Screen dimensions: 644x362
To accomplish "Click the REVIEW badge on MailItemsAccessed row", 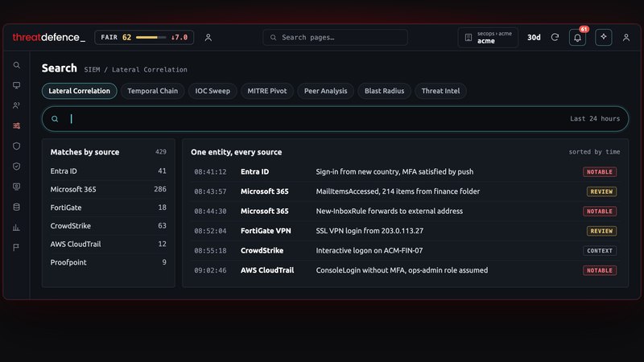I will pyautogui.click(x=601, y=191).
